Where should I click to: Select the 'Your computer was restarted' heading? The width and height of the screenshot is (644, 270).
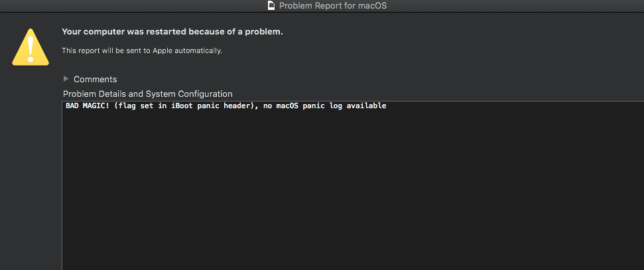pyautogui.click(x=172, y=32)
